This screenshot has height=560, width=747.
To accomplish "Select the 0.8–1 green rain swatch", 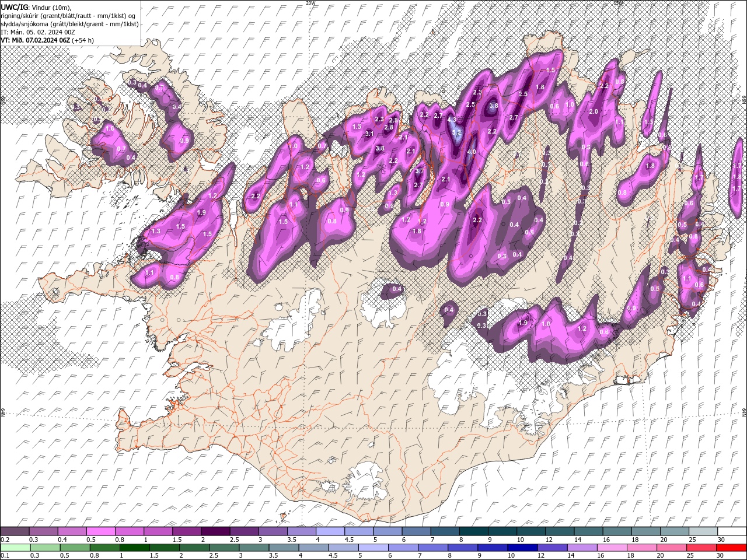I will pos(105,548).
